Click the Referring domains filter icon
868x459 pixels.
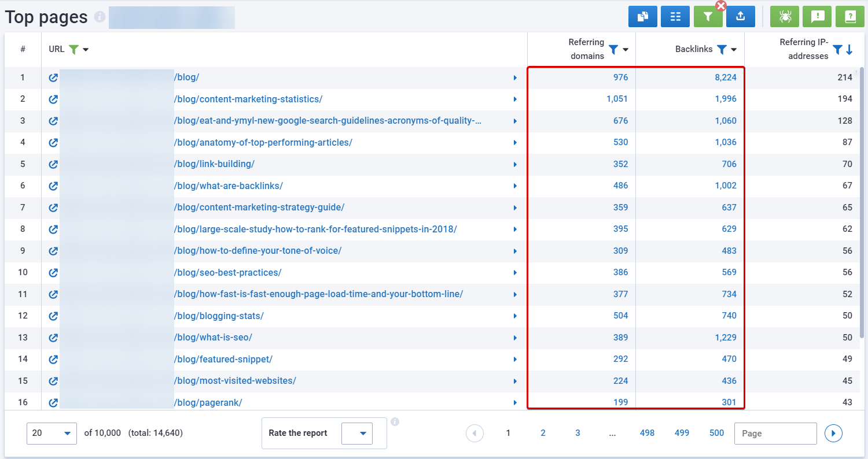pos(613,50)
